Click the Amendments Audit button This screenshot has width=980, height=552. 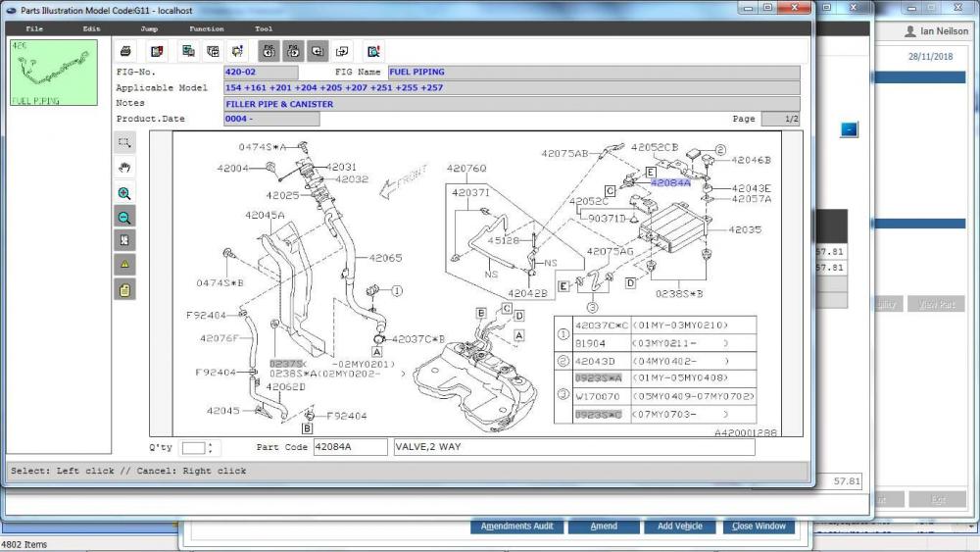(516, 527)
